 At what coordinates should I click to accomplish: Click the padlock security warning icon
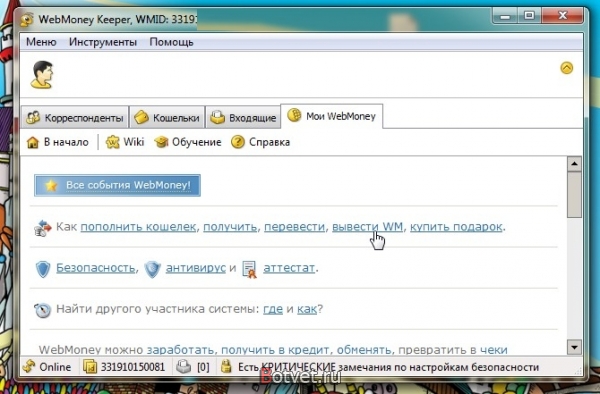click(x=226, y=366)
